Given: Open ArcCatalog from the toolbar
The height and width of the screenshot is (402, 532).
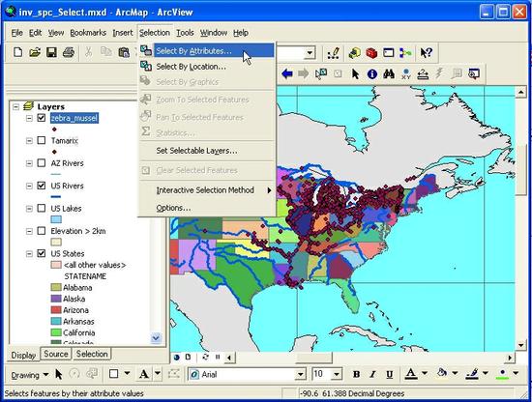Looking at the screenshot, I should point(355,53).
